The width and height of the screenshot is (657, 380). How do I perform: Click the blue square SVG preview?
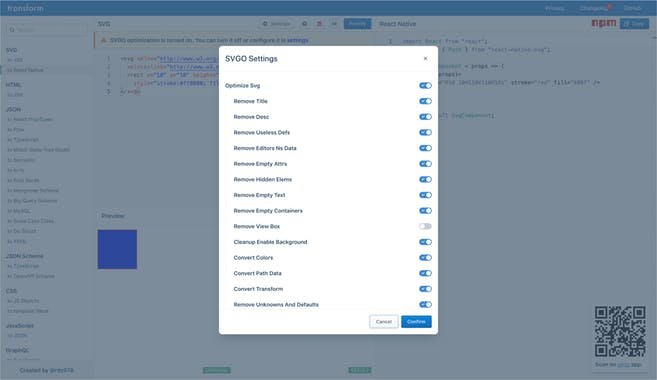117,249
